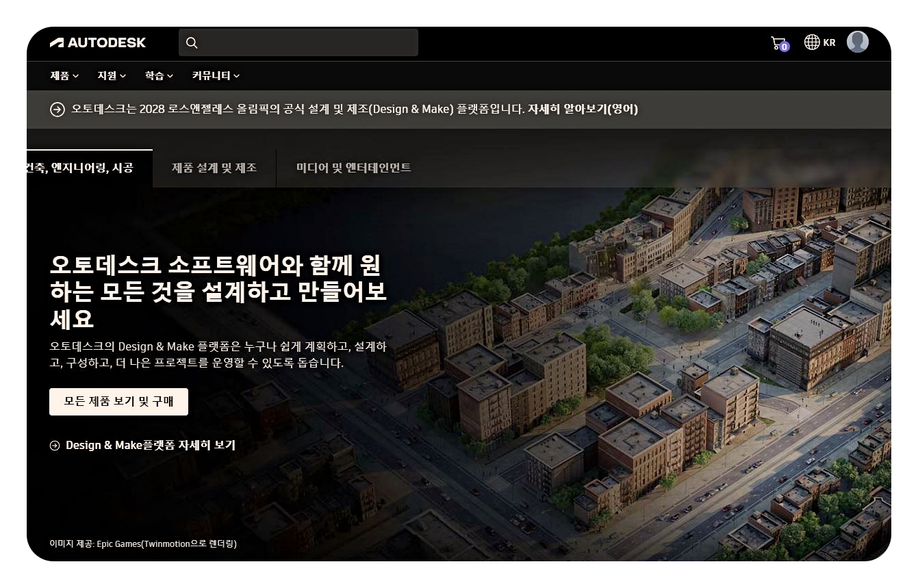Screen dimensions: 918x588
Task: Switch to 미디어 및 엔터테인먼트 tab
Action: 354,168
